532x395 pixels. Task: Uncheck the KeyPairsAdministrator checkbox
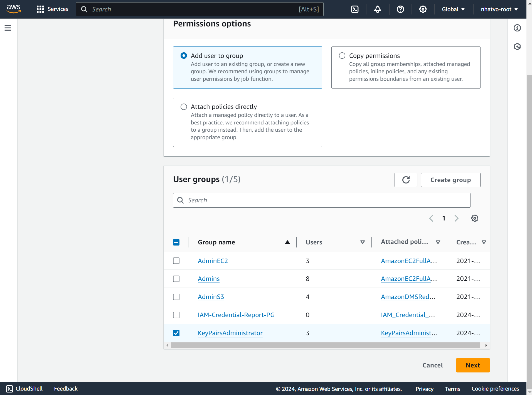[x=176, y=333]
